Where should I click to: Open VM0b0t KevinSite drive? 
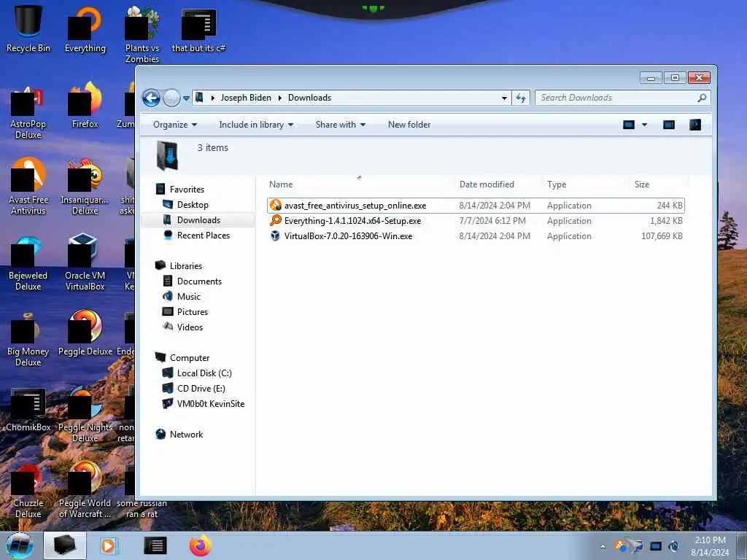click(211, 404)
